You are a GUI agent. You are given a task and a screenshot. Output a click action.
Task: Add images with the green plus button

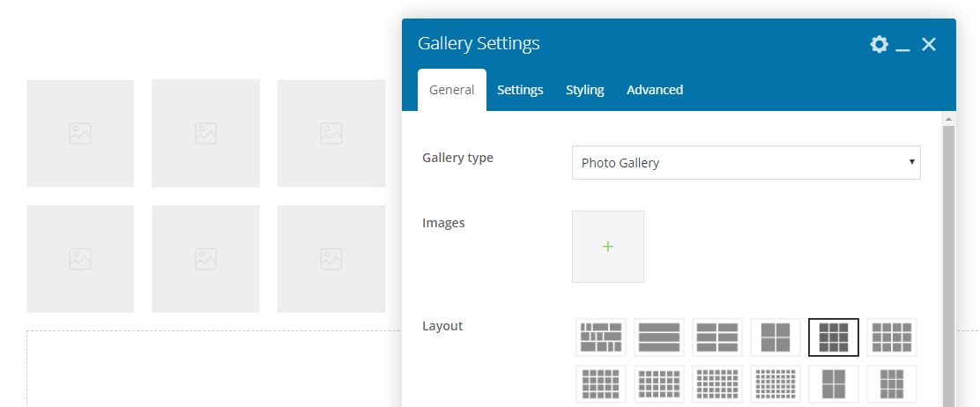(607, 247)
